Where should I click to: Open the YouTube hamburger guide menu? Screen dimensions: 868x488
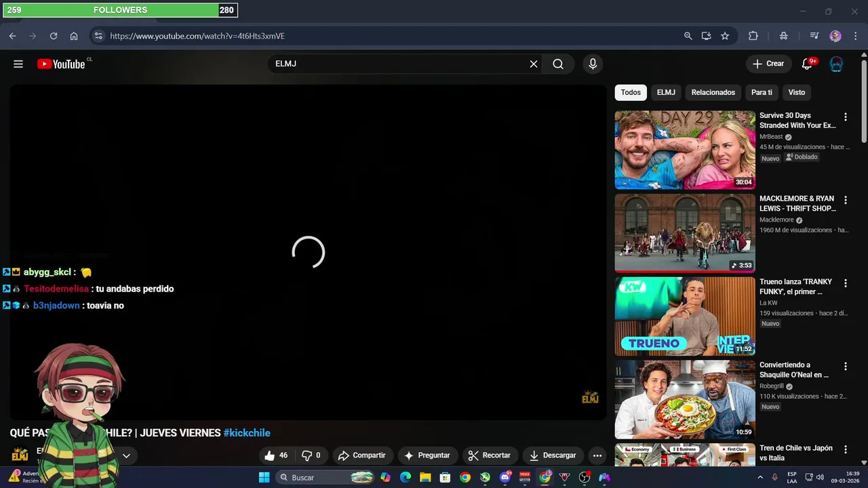[18, 64]
